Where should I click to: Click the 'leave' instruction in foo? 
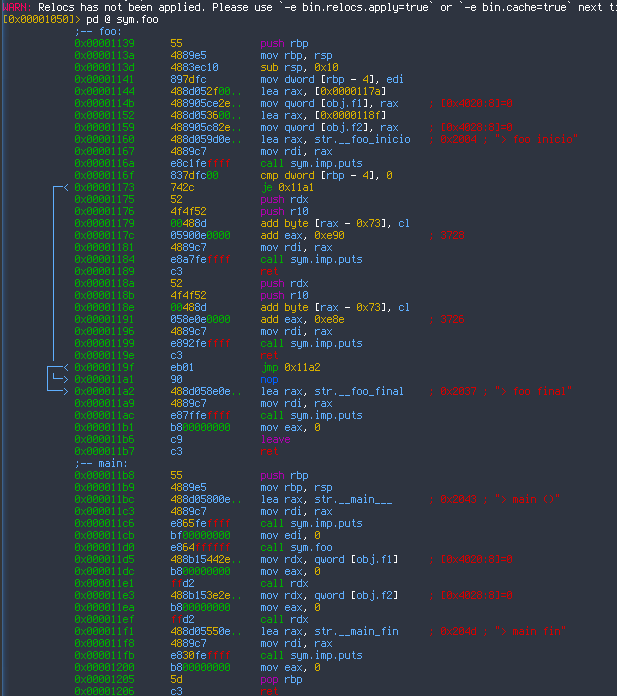[275, 440]
